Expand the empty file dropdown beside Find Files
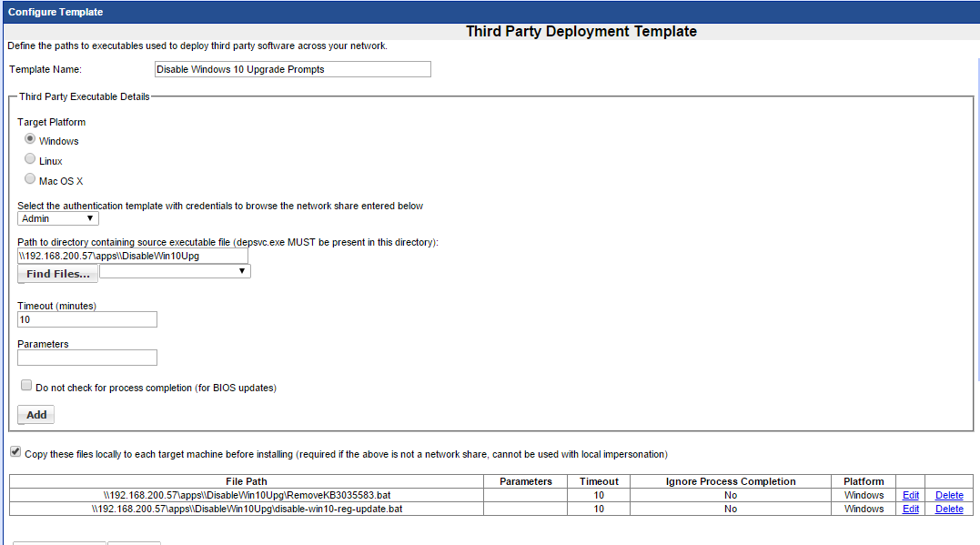This screenshot has height=545, width=980. [175, 271]
